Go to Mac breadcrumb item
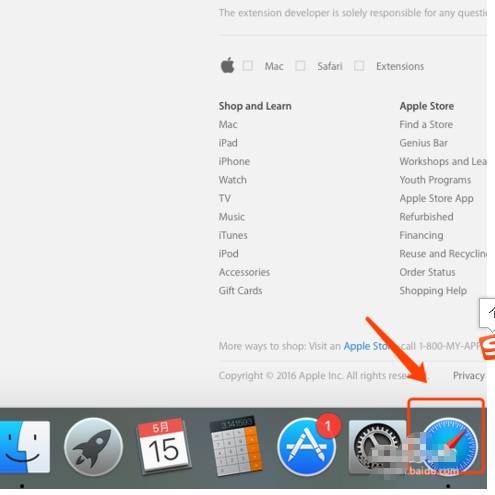The image size is (495, 495). [x=274, y=66]
